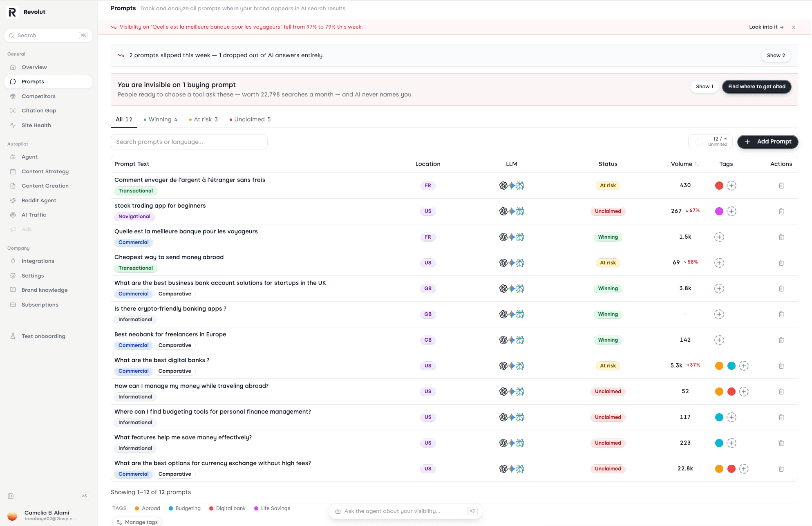Open Subscriptions in the sidebar
Image resolution: width=812 pixels, height=526 pixels.
[48, 305]
